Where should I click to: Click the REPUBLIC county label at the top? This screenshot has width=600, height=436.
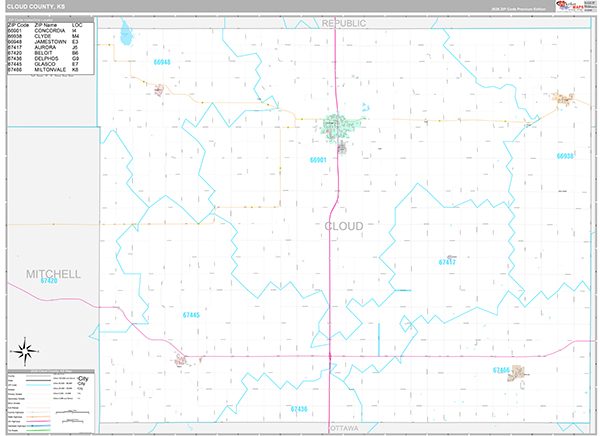click(x=344, y=23)
